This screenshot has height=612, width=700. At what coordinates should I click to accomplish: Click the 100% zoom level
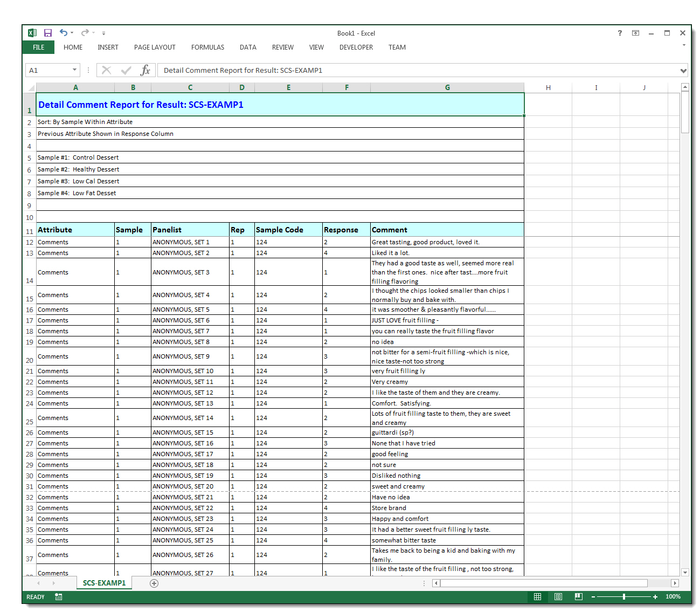tap(673, 597)
